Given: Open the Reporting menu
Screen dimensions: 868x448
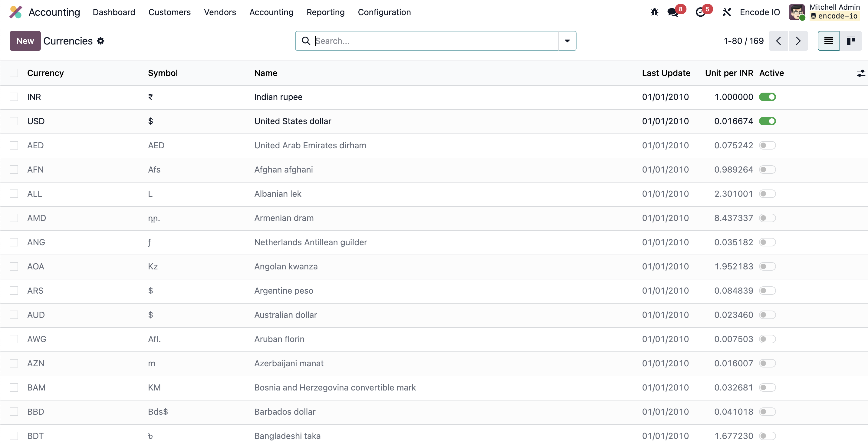Looking at the screenshot, I should (x=325, y=12).
